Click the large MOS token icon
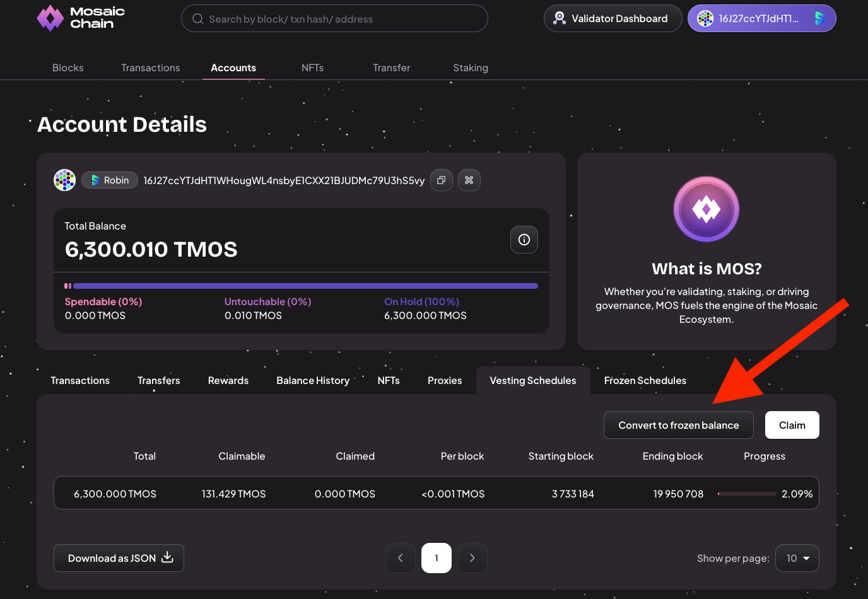 pos(706,209)
